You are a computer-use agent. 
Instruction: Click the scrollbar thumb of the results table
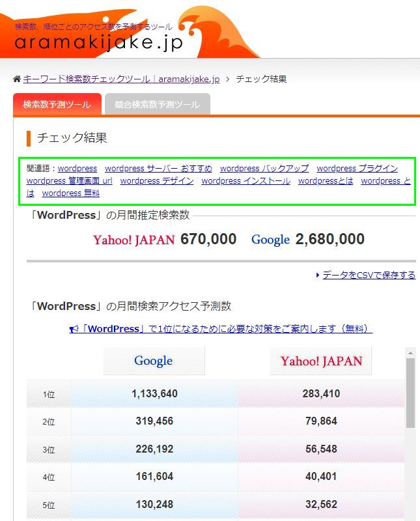click(410, 393)
